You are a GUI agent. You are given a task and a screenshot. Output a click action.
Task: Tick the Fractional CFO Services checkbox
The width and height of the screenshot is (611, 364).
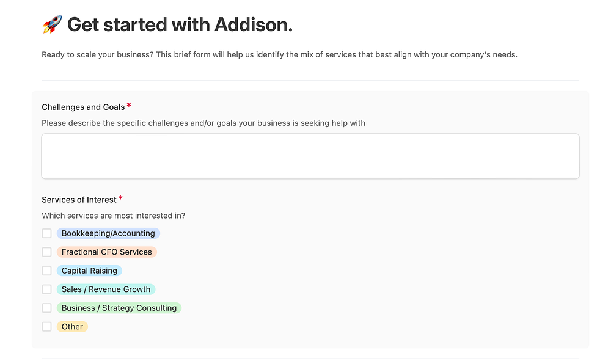tap(46, 252)
